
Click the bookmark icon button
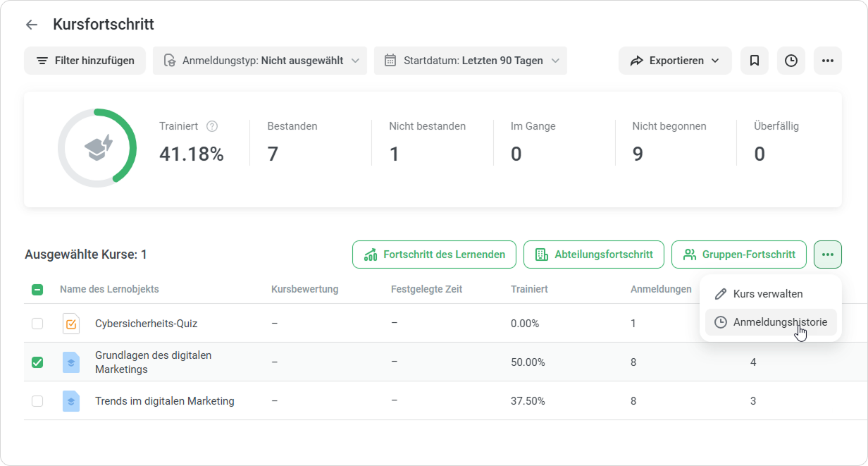tap(755, 61)
